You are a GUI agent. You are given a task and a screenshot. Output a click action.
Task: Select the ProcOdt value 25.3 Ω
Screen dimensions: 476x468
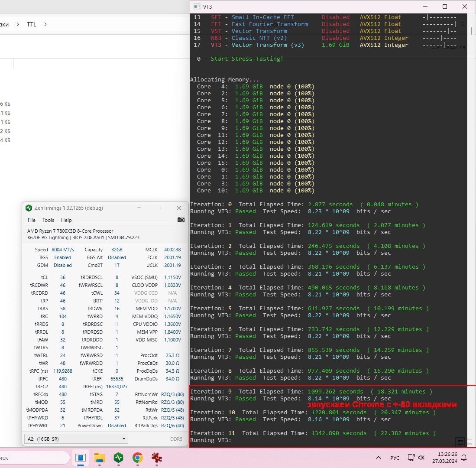(172, 355)
